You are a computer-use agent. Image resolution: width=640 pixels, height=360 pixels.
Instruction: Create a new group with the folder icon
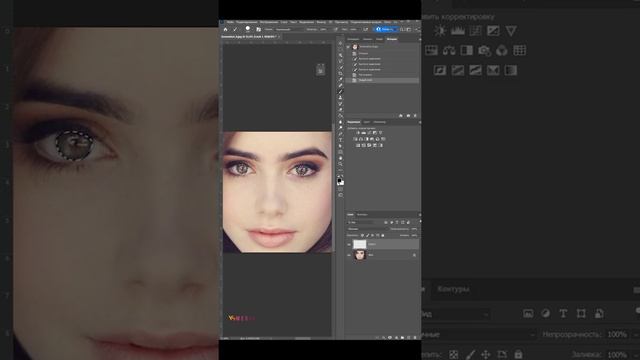pos(402,338)
